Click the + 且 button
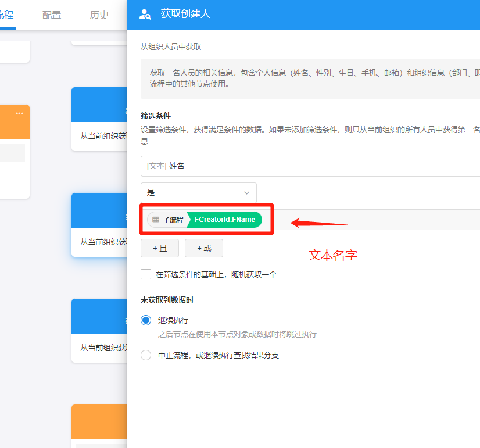The width and height of the screenshot is (480, 448). [160, 248]
